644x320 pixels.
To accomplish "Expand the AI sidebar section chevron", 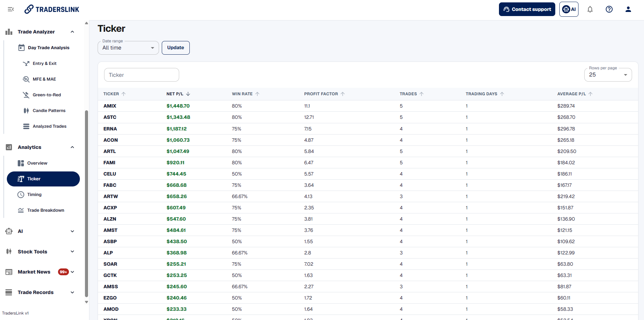I will 72,231.
